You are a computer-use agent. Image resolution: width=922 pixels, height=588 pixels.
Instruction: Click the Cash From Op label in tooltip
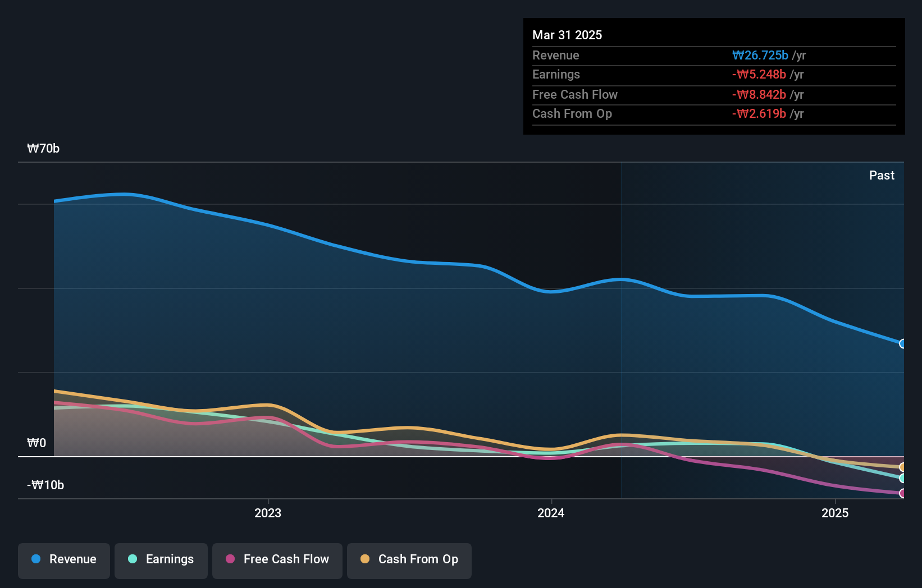point(572,113)
